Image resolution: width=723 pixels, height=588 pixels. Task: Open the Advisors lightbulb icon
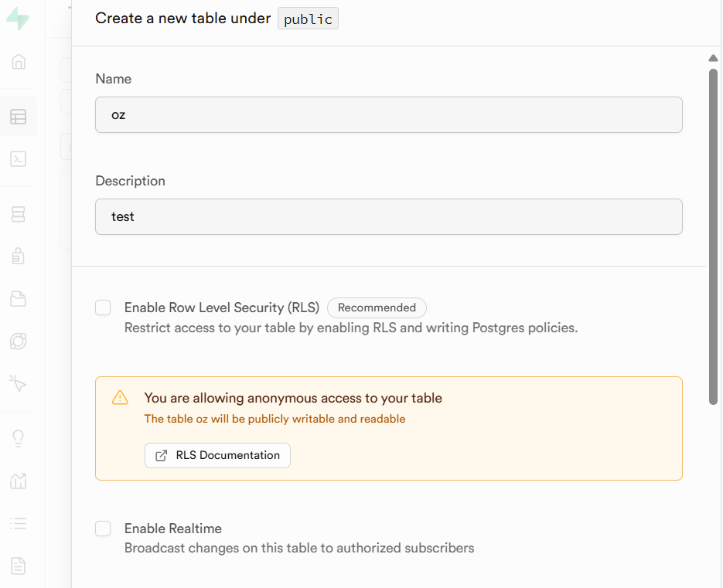tap(19, 438)
